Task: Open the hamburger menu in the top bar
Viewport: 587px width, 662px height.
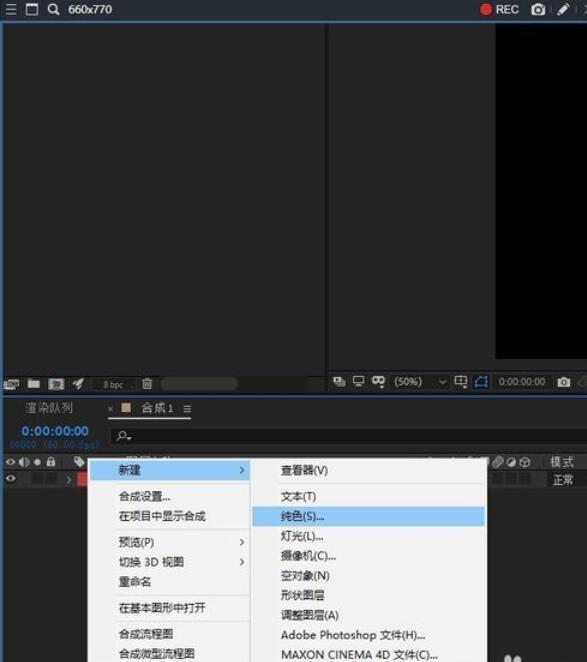Action: pyautogui.click(x=11, y=9)
